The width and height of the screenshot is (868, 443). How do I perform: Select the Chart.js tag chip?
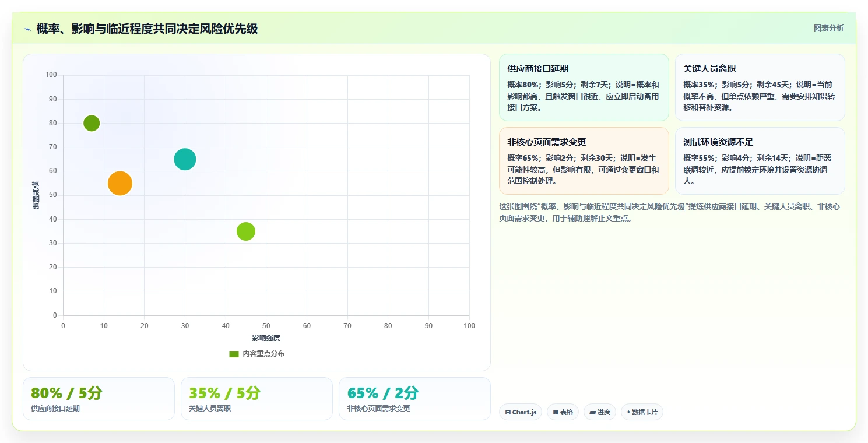(x=521, y=412)
